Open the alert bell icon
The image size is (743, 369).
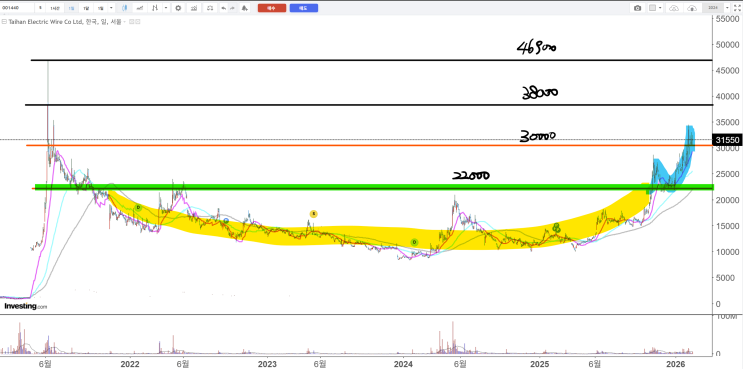click(245, 8)
